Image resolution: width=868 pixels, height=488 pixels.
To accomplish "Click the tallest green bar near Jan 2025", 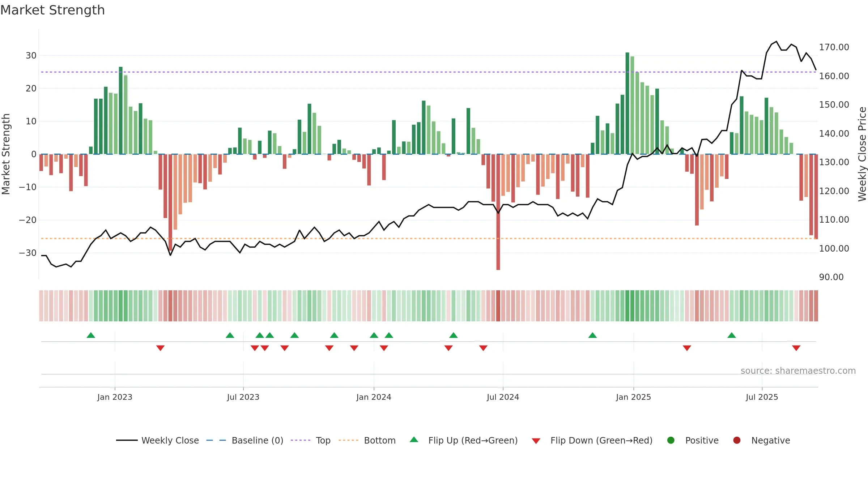I will pyautogui.click(x=627, y=103).
